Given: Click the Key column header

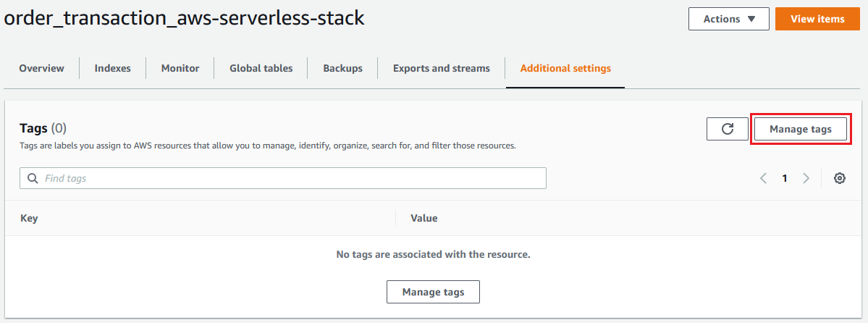Looking at the screenshot, I should pos(29,218).
